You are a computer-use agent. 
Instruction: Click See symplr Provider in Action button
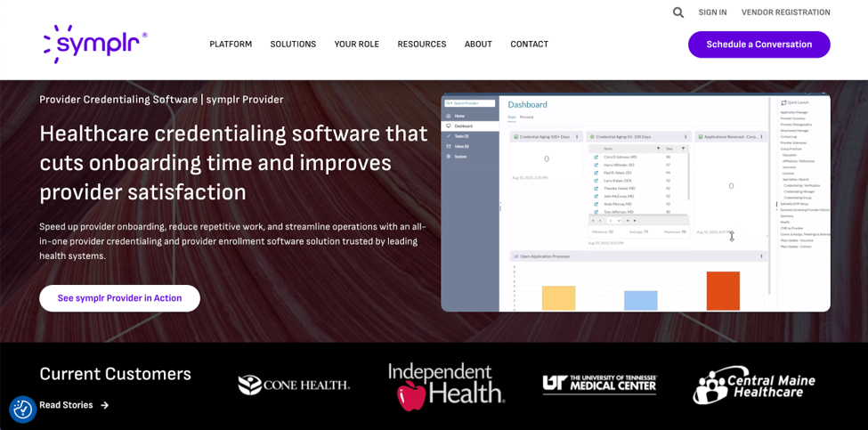119,298
